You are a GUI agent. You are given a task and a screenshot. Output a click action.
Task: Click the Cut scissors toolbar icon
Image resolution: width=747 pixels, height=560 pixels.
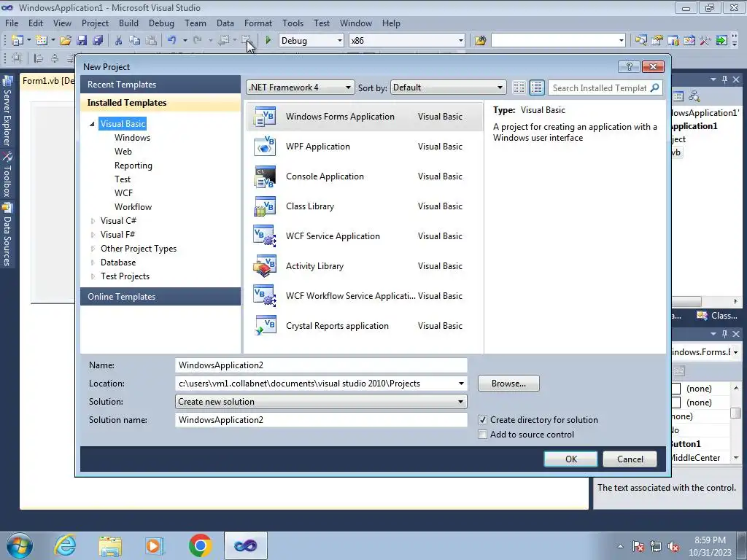[118, 41]
